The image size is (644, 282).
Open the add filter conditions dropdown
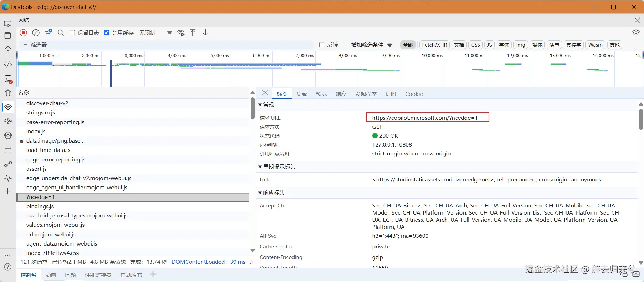tap(371, 45)
